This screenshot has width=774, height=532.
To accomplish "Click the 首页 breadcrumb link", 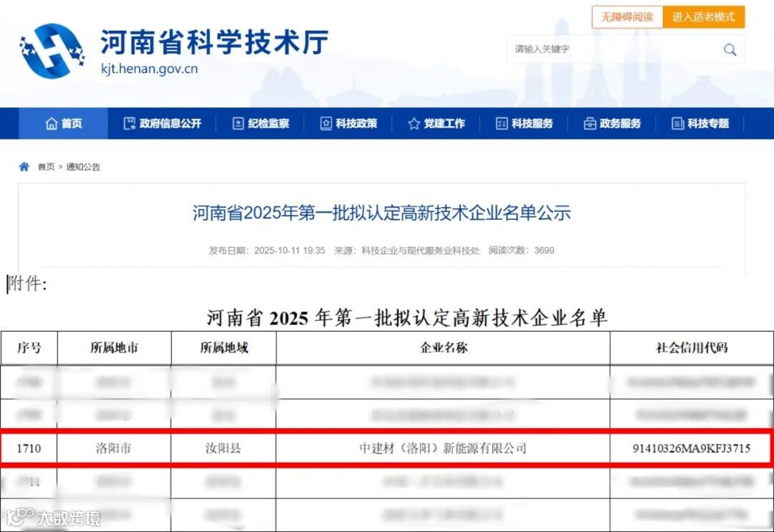I will (47, 167).
